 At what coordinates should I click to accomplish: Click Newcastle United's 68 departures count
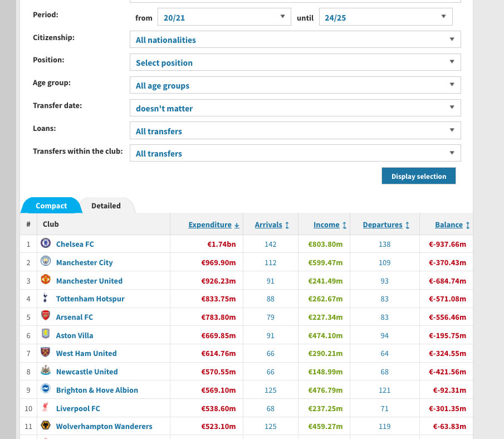point(384,372)
